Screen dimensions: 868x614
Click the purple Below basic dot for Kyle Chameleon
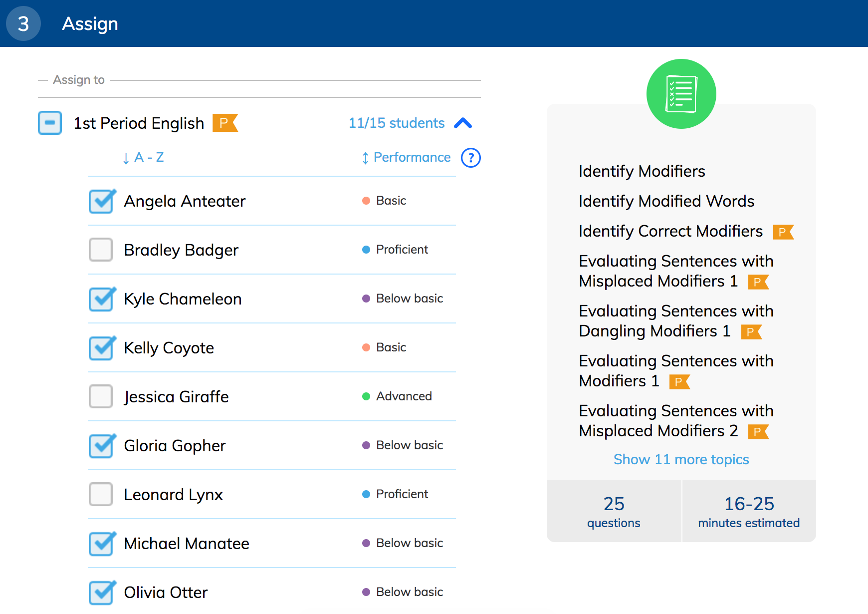tap(366, 299)
